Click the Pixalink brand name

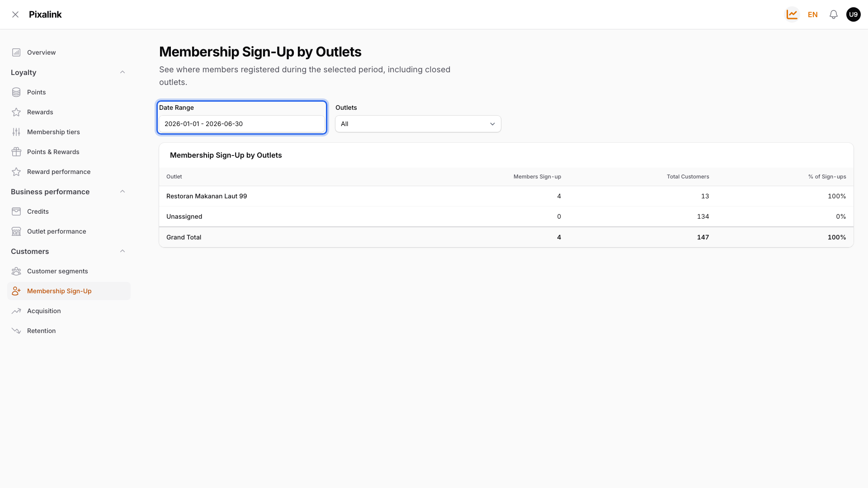click(x=45, y=14)
